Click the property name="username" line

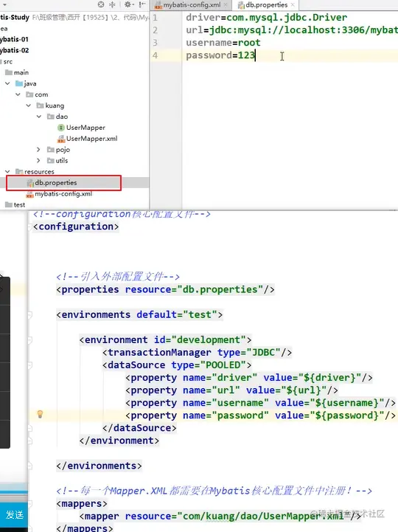point(260,403)
